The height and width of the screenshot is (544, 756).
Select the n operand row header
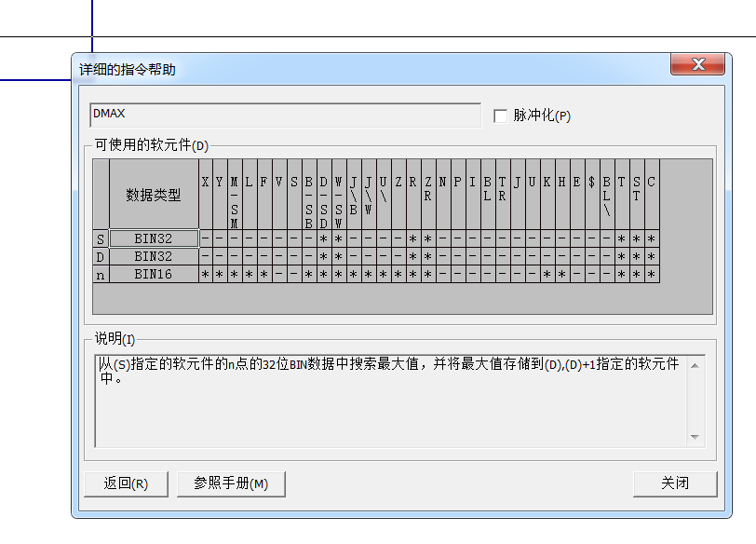101,274
